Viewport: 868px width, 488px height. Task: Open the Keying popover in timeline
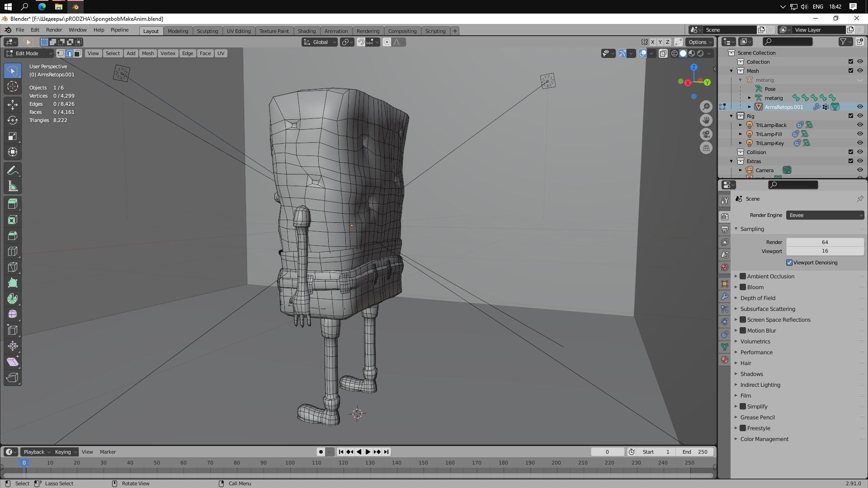pyautogui.click(x=66, y=452)
